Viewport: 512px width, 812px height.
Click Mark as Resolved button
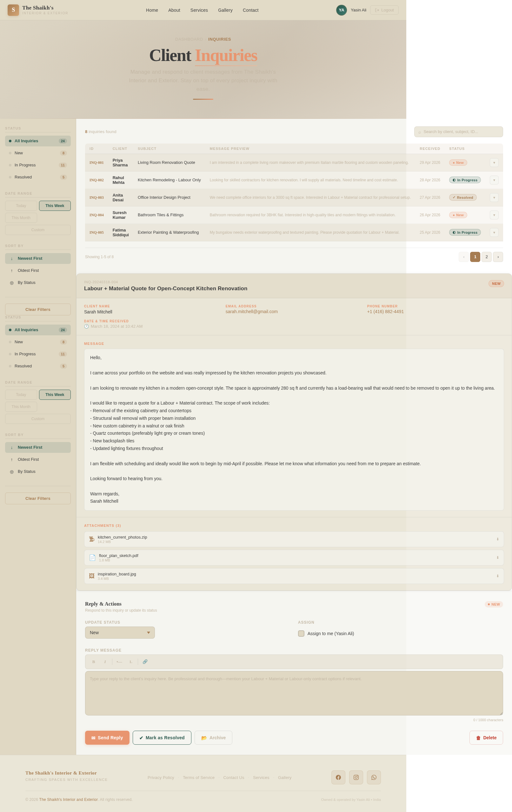click(162, 738)
